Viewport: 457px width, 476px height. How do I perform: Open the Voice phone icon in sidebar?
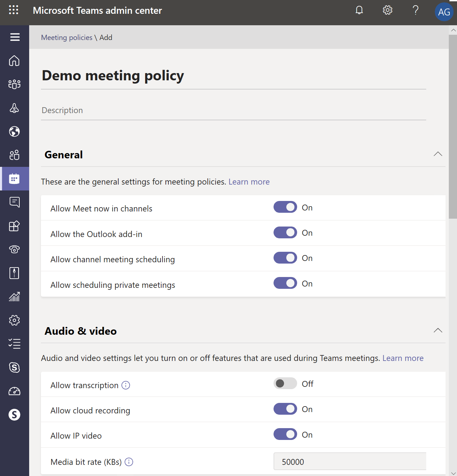point(14,249)
